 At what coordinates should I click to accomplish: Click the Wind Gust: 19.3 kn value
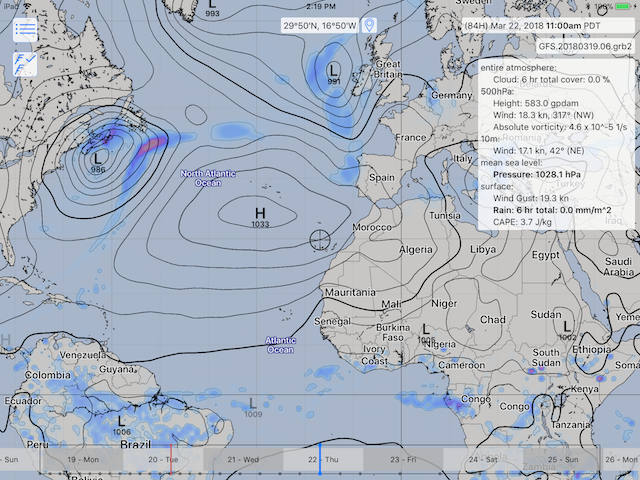(x=531, y=198)
